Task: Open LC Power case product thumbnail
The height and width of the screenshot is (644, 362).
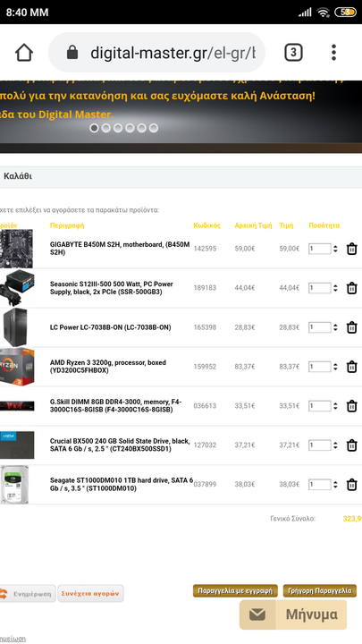Action: pos(15,327)
